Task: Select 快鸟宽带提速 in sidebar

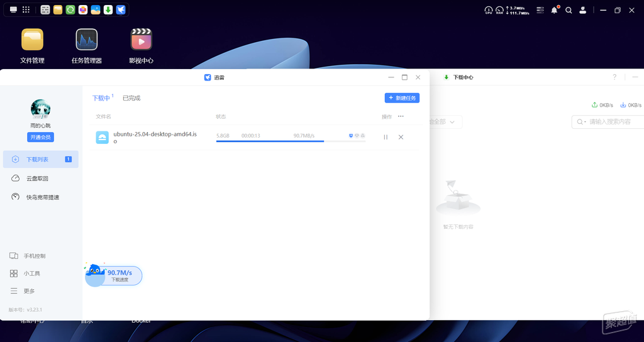Action: click(41, 197)
